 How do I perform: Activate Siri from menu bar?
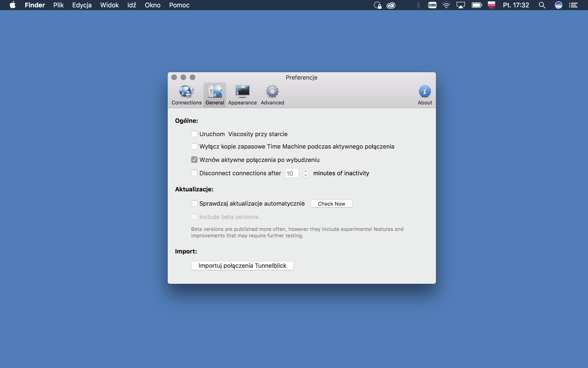click(x=558, y=5)
